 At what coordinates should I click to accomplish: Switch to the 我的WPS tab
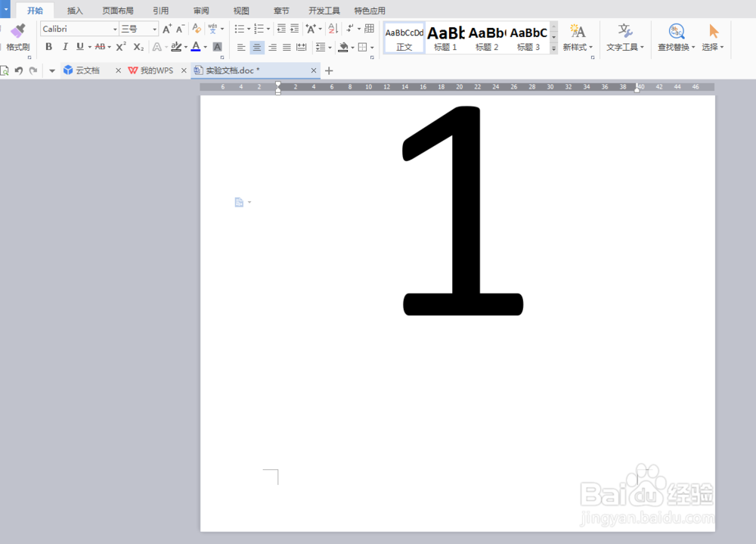(x=156, y=70)
